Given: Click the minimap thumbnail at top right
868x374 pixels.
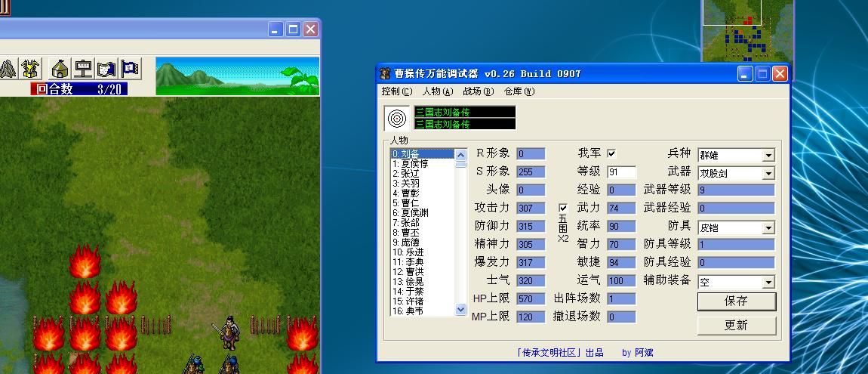Looking at the screenshot, I should point(747,30).
